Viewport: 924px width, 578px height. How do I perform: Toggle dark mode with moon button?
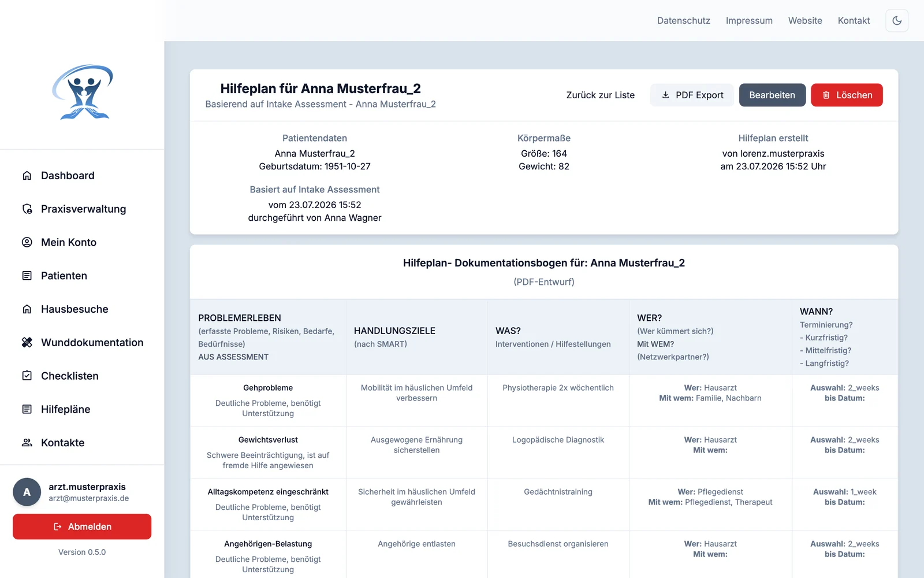click(x=897, y=21)
